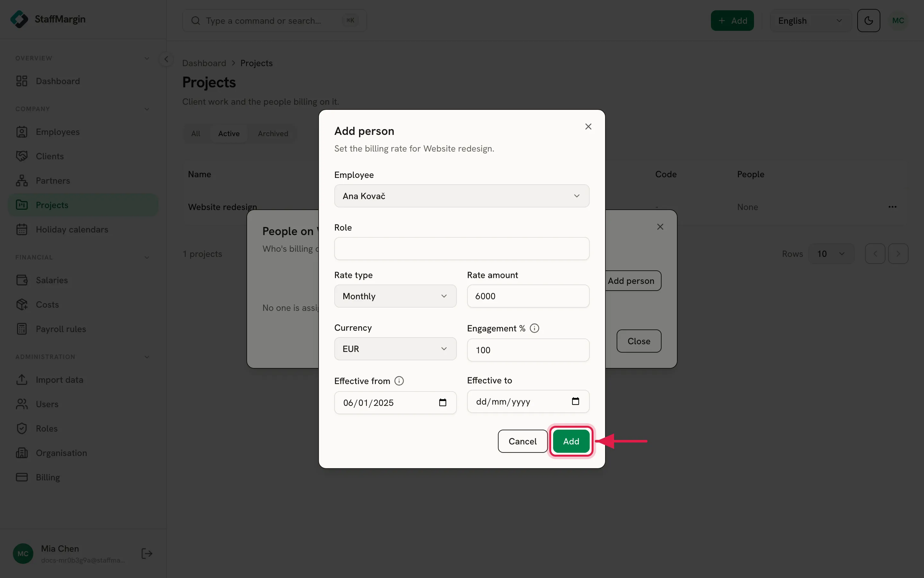Viewport: 924px width, 578px height.
Task: Switch to the Active projects tab
Action: pyautogui.click(x=229, y=134)
